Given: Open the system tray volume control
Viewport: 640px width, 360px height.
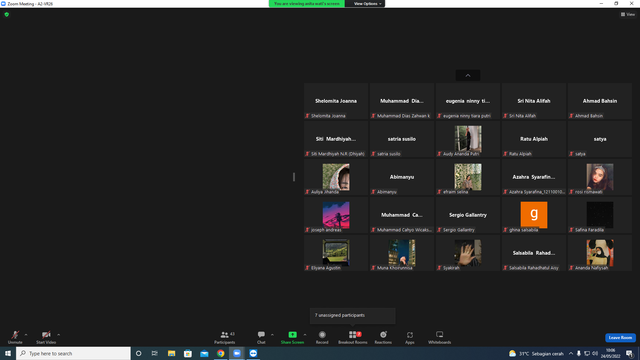Looking at the screenshot, I should point(595,353).
